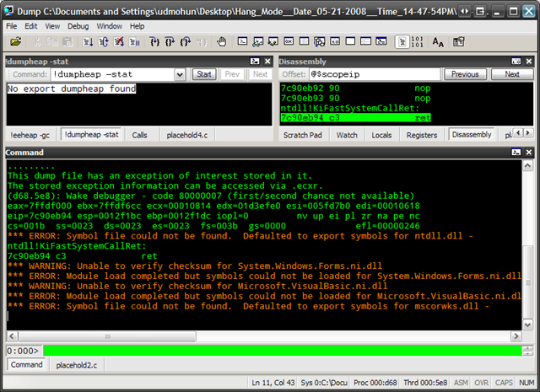Open a source file via folder icon
The image size is (540, 392).
(x=15, y=42)
